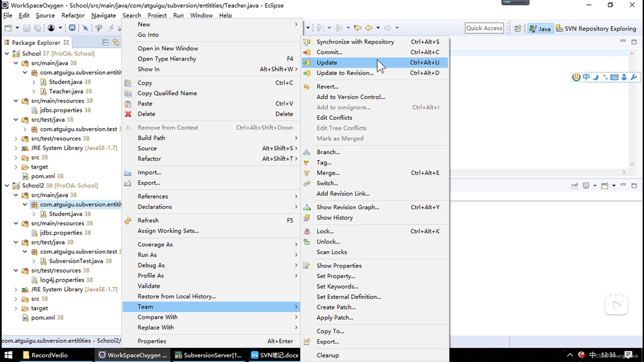
Task: Click the Unlock icon
Action: pyautogui.click(x=307, y=242)
